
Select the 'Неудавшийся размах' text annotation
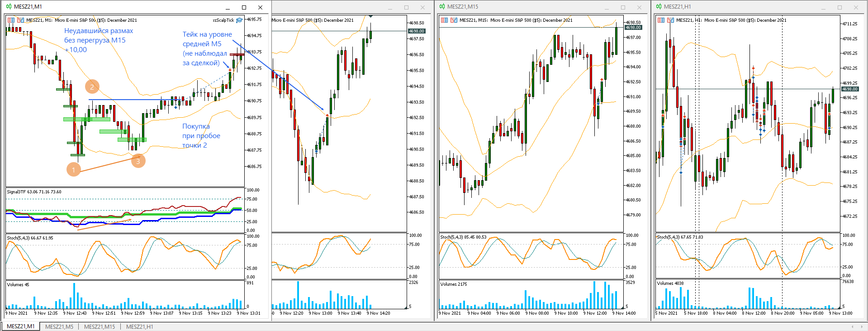(x=99, y=31)
